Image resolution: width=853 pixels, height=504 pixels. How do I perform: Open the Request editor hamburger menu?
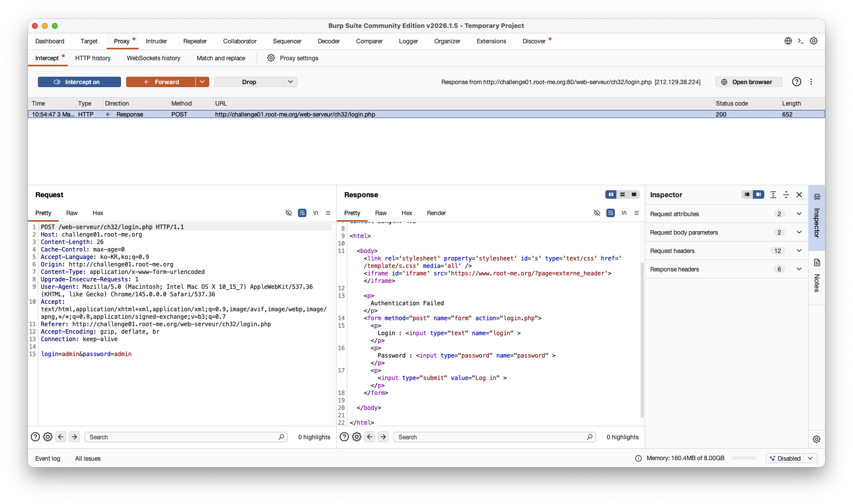(x=328, y=213)
